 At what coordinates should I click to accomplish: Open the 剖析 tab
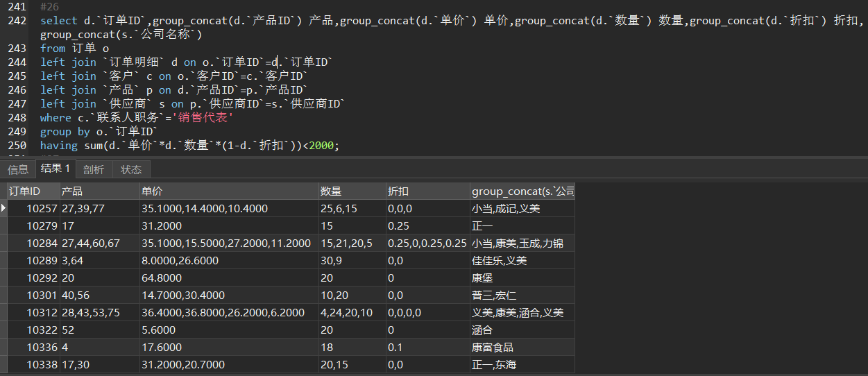click(94, 169)
